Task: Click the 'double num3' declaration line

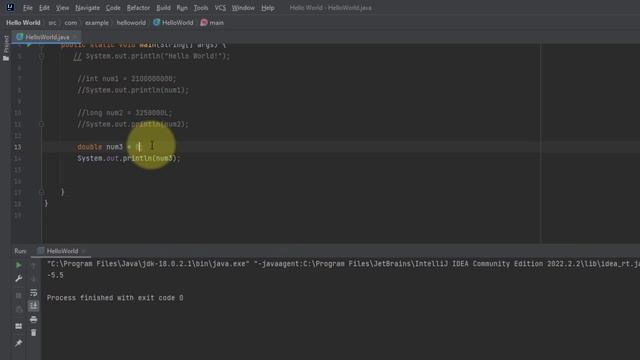Action: [109, 147]
